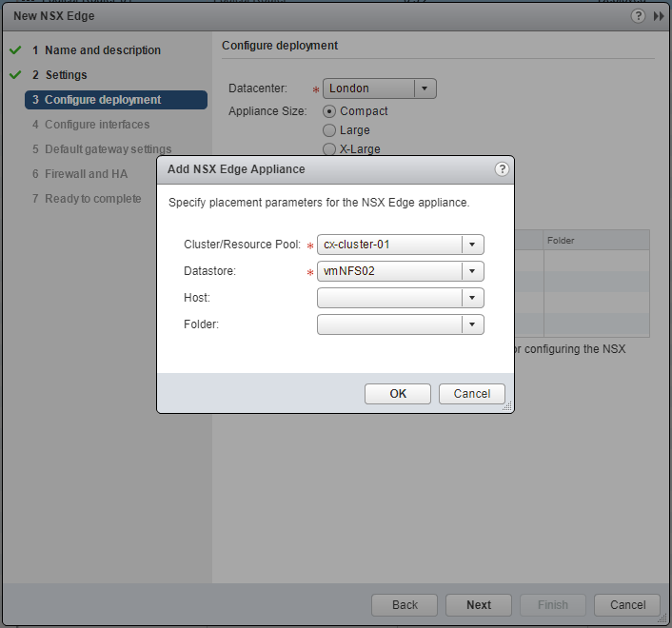
Task: Cancel the Add NSX Edge Appliance dialog
Action: click(x=471, y=394)
